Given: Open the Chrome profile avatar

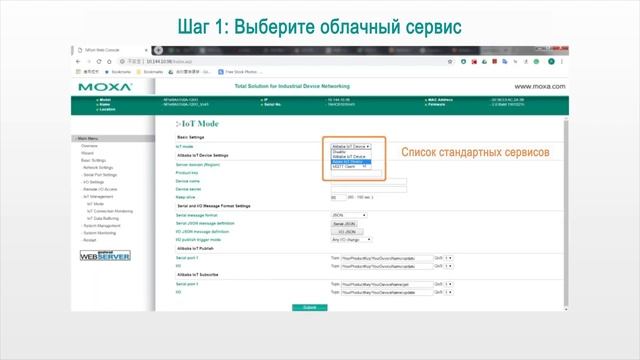Looking at the screenshot, I should coord(551,62).
